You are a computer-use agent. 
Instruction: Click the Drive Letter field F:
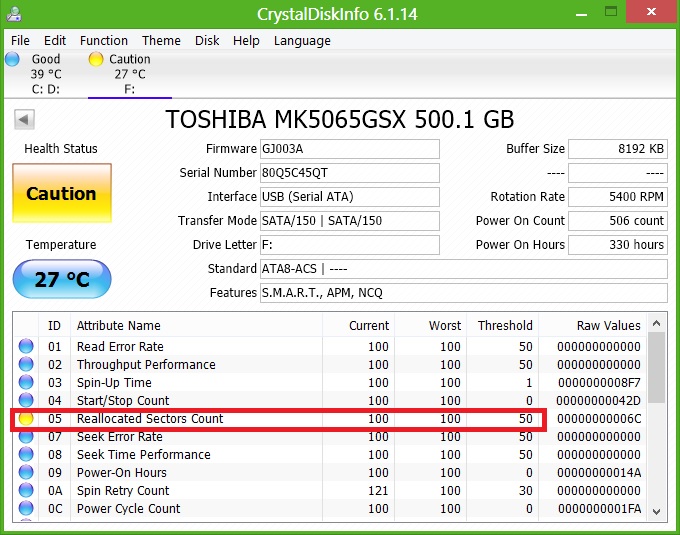click(x=350, y=245)
